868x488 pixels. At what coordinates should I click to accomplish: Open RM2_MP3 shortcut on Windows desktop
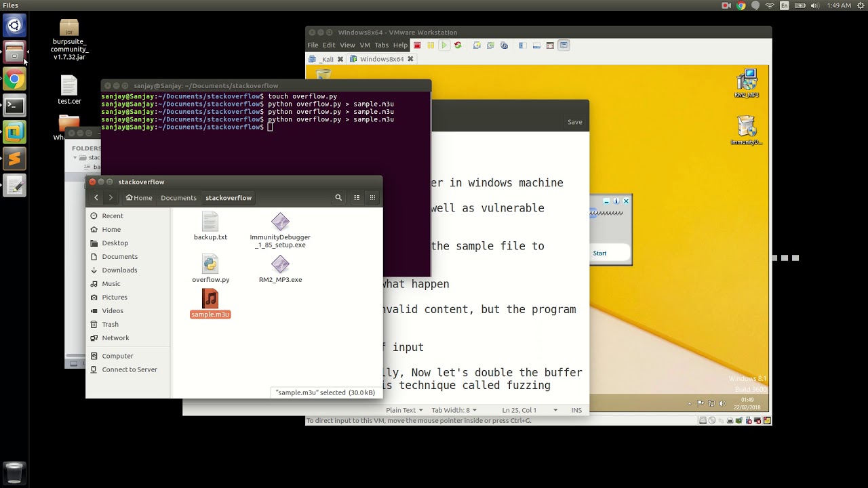click(x=746, y=83)
